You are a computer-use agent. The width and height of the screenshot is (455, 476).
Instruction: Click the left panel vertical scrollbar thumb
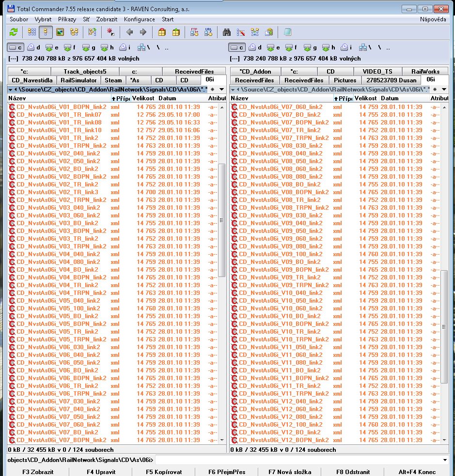pos(222,220)
